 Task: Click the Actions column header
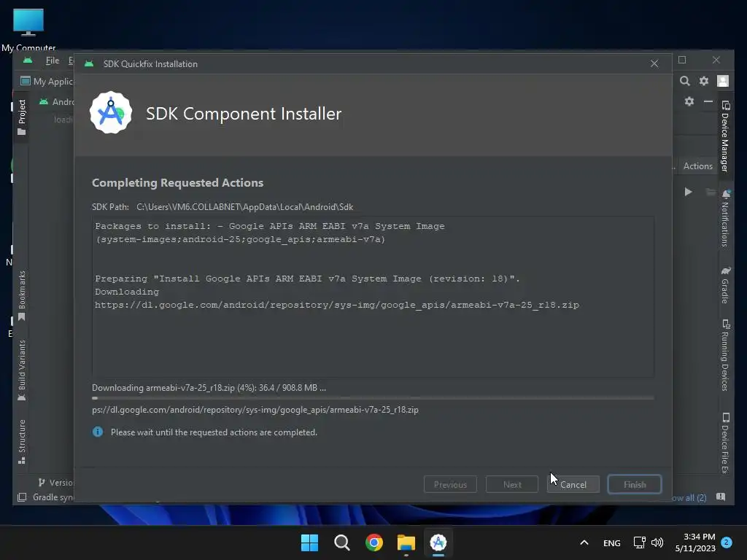698,166
